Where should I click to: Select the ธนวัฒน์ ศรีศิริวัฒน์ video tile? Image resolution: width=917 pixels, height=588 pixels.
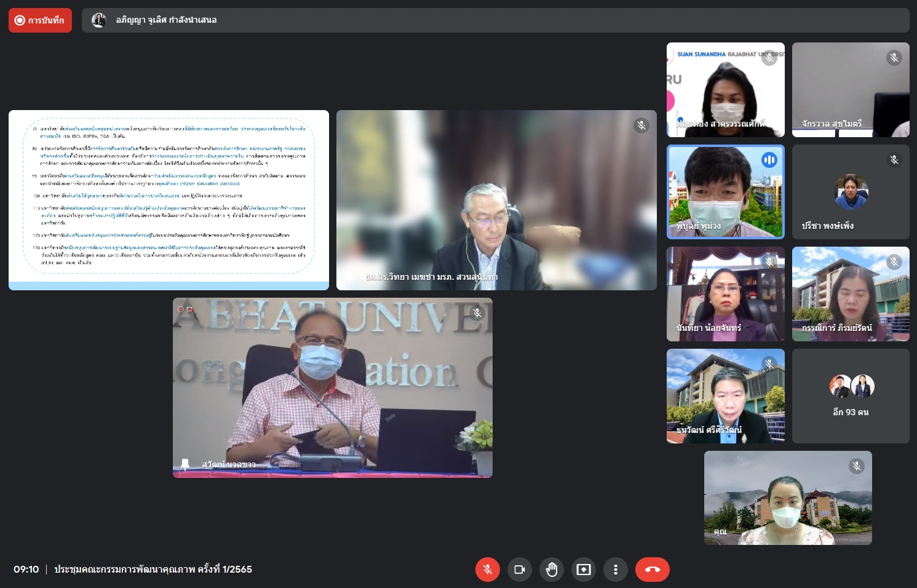point(725,396)
